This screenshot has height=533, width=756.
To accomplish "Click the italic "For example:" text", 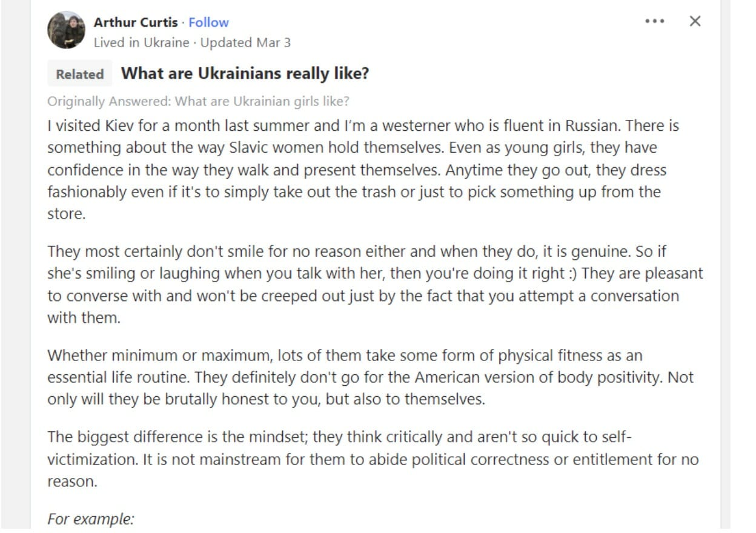I will (x=91, y=519).
